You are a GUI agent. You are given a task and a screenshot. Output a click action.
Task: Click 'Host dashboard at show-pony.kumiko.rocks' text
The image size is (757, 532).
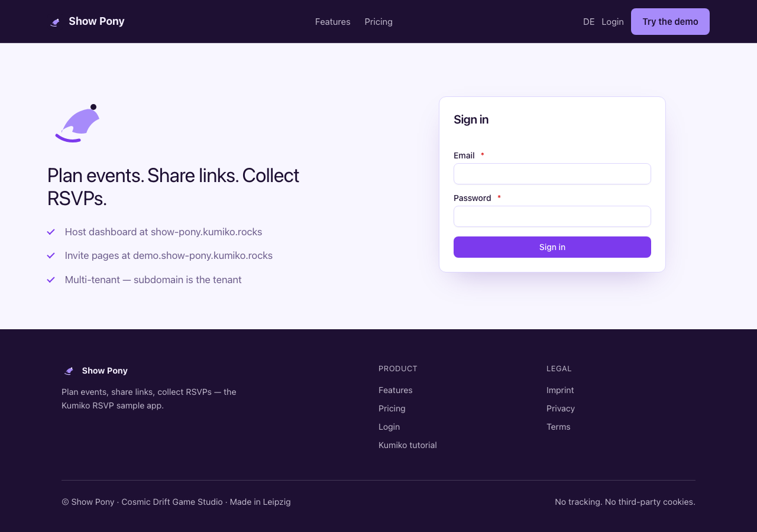(163, 232)
